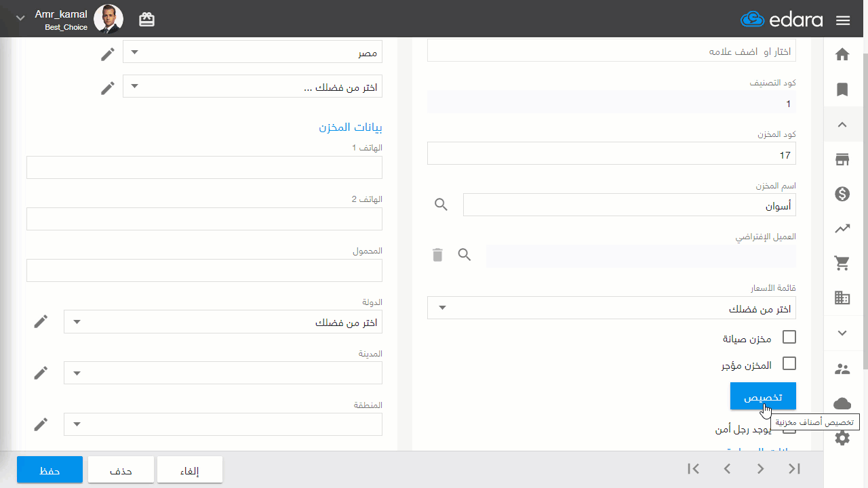Viewport: 868px width, 488px height.
Task: Check the المخزن مؤجر checkbox
Action: 789,363
